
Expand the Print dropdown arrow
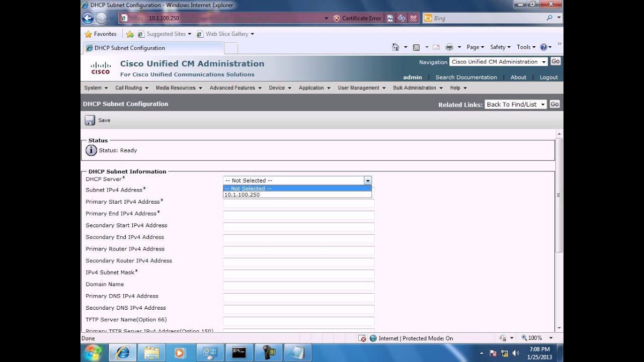[459, 47]
